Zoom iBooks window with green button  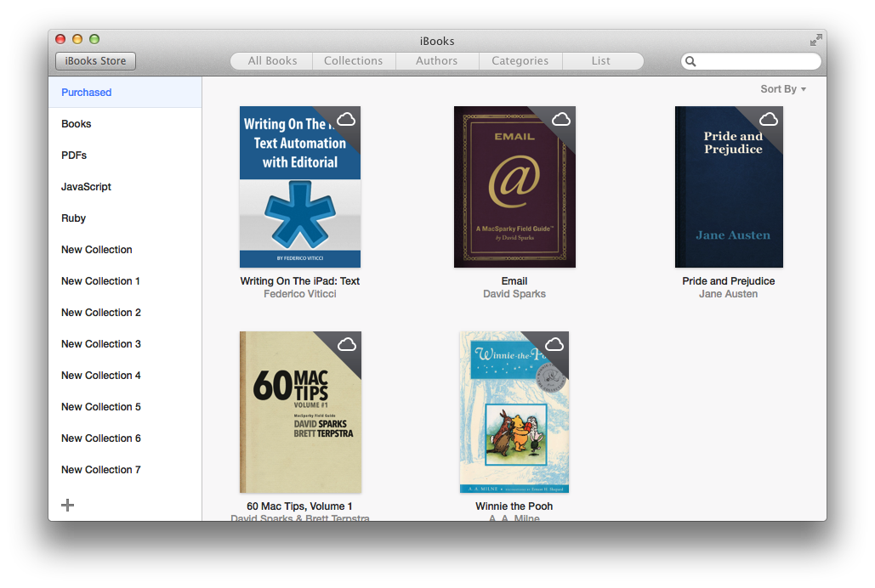[94, 39]
